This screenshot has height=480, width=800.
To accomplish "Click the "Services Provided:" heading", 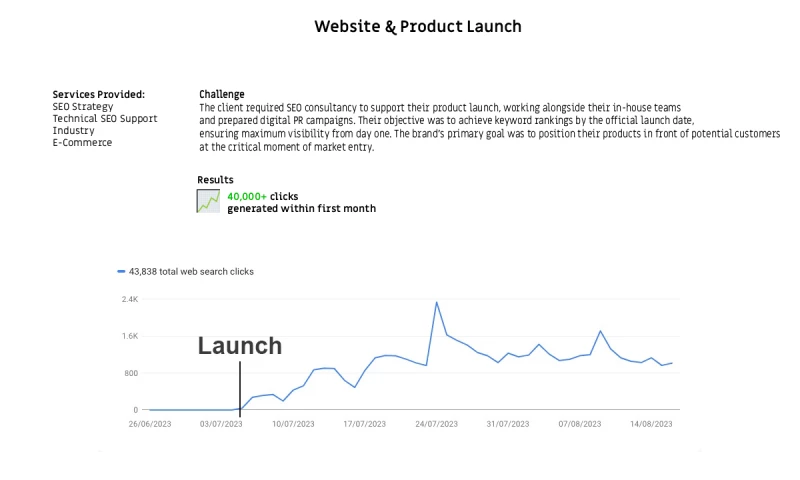I will point(99,95).
